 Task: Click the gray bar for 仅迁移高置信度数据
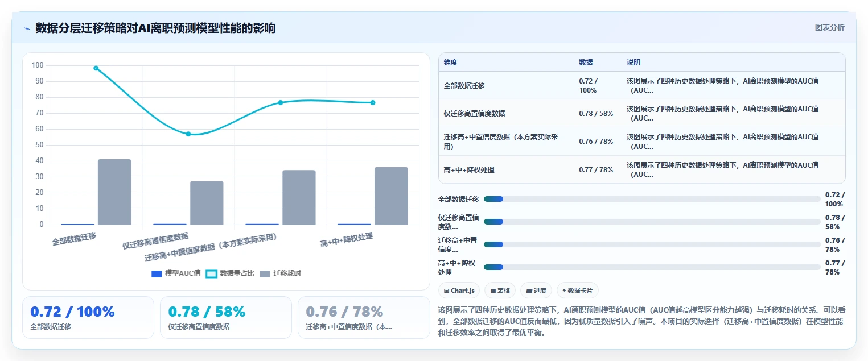point(207,203)
